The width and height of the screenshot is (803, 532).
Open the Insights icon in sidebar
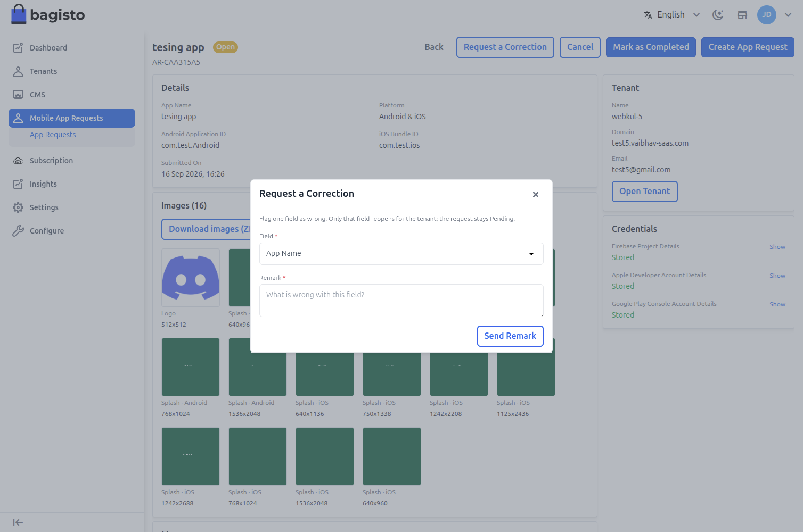coord(18,184)
